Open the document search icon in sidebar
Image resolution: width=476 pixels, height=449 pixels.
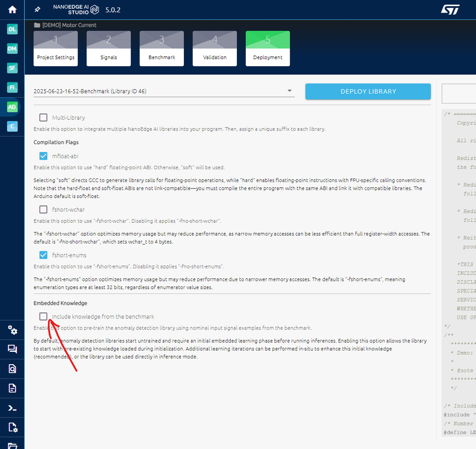[x=12, y=368]
